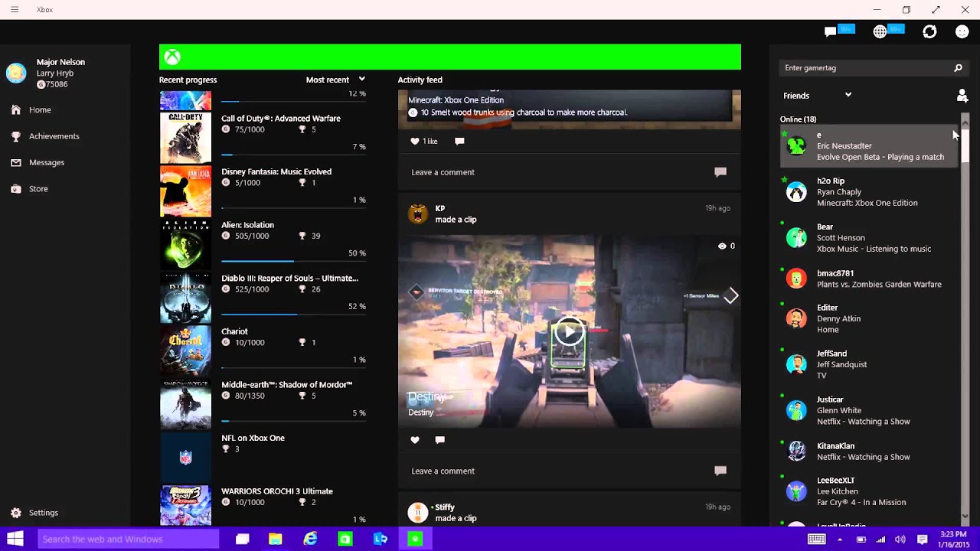Open the Most recent sort dropdown
This screenshot has width=980, height=551.
click(x=335, y=80)
